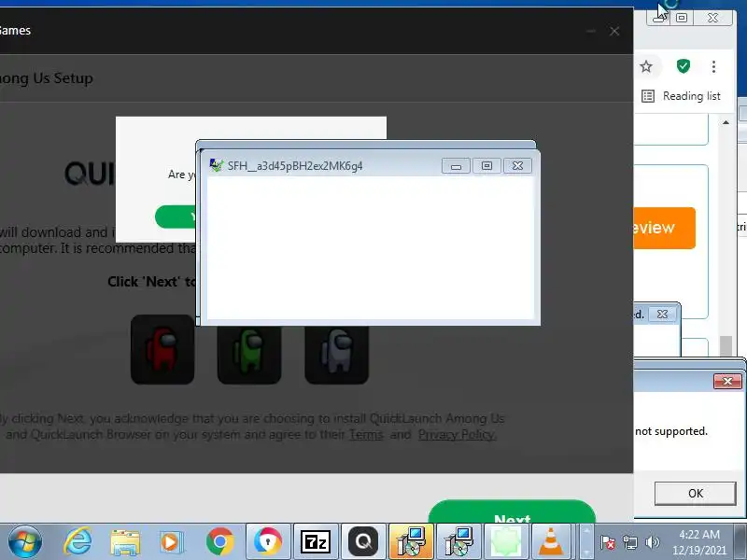The image size is (747, 560).
Task: Click the Chrome page scroll-up arrow
Action: tap(726, 123)
